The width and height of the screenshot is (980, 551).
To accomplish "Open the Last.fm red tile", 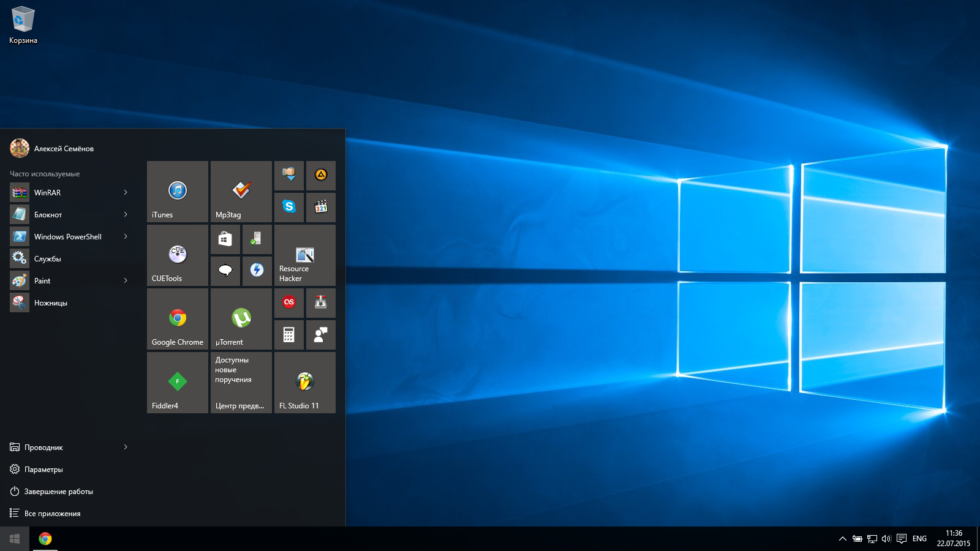I will click(x=289, y=303).
